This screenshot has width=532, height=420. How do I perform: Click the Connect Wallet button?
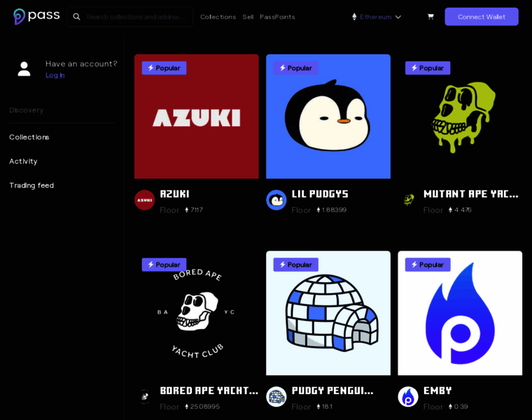[x=482, y=17]
